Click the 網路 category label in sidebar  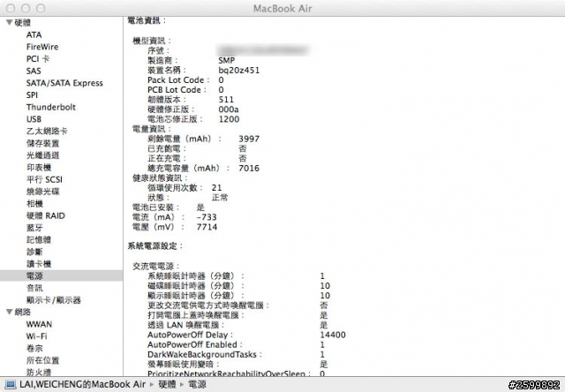click(22, 312)
